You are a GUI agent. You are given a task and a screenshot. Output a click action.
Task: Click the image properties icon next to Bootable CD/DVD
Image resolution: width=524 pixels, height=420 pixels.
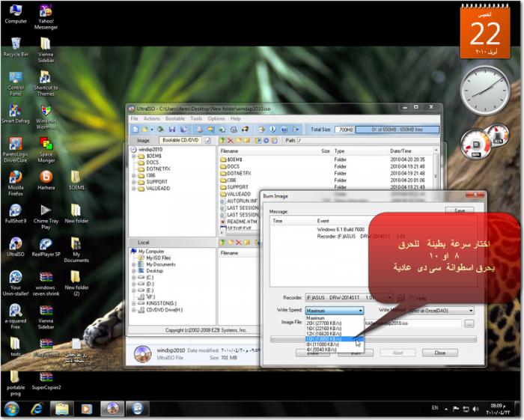pyautogui.click(x=208, y=140)
